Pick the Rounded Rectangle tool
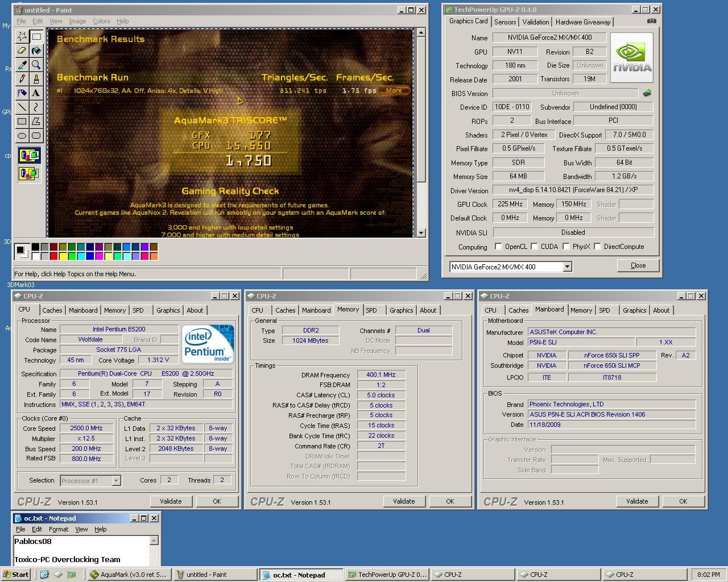The height and width of the screenshot is (582, 728). (x=36, y=135)
